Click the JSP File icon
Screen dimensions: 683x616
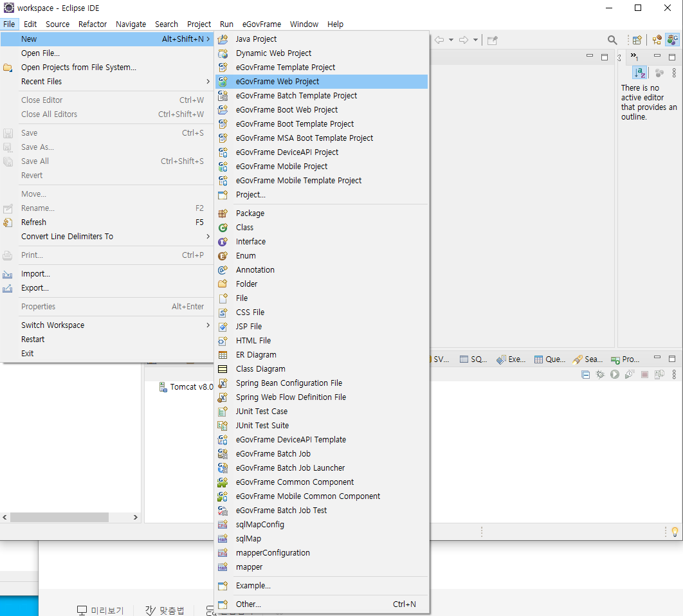tap(223, 327)
